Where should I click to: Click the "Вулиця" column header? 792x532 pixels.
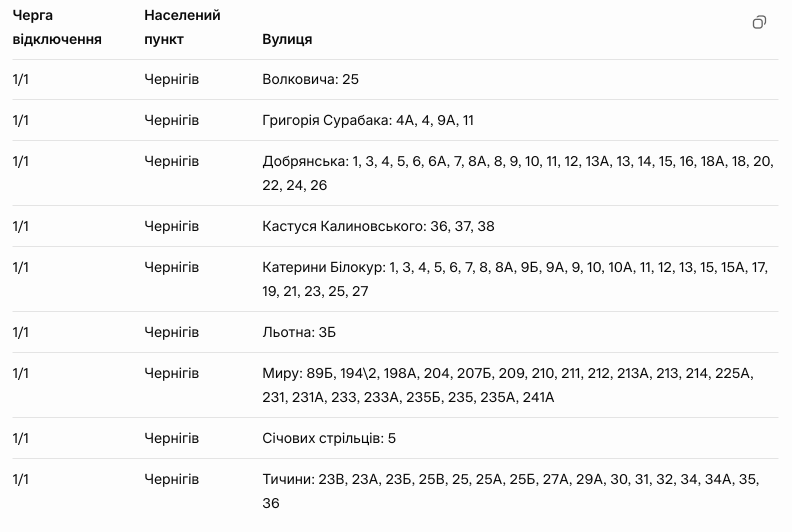coord(287,39)
